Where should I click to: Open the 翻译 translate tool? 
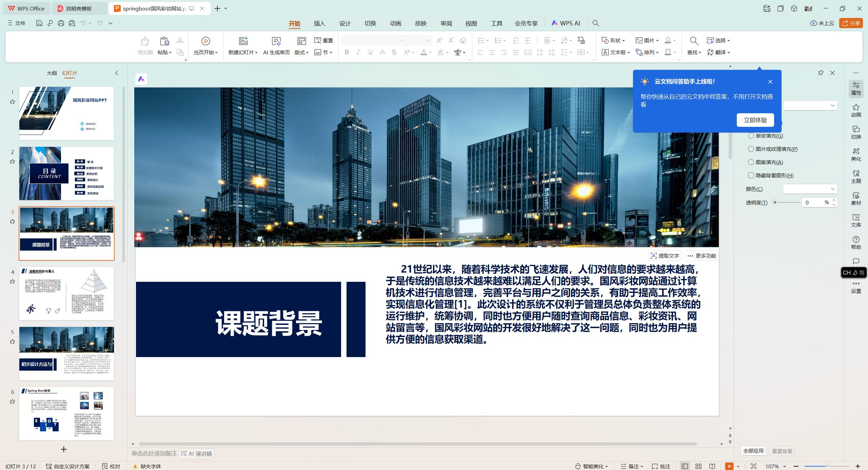pos(719,52)
